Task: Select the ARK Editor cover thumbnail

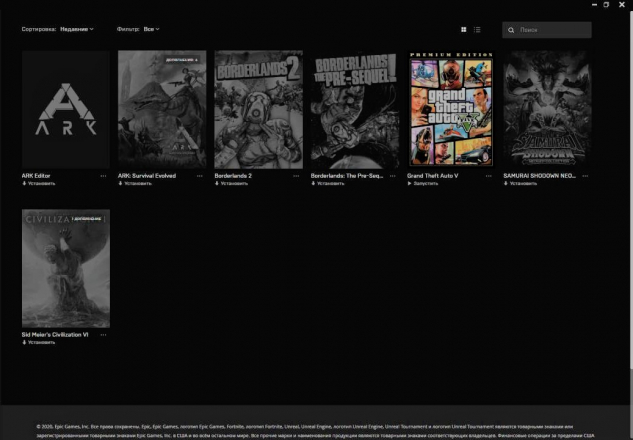Action: pos(66,109)
